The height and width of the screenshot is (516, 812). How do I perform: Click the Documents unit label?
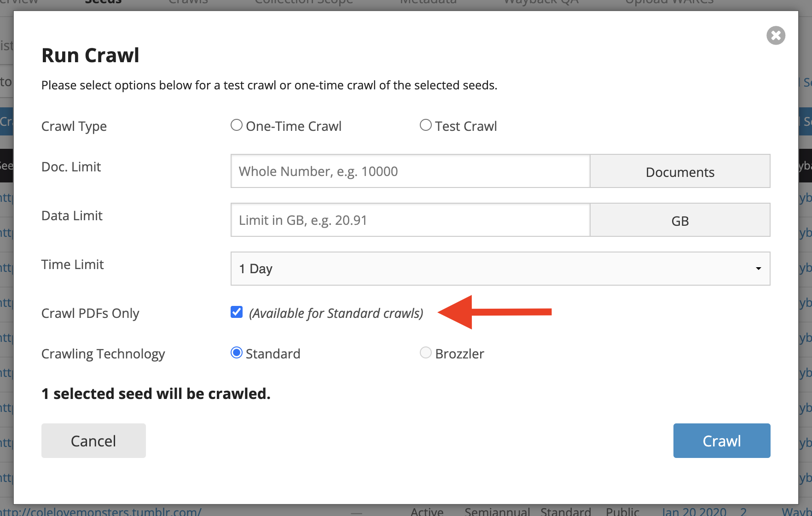point(680,172)
